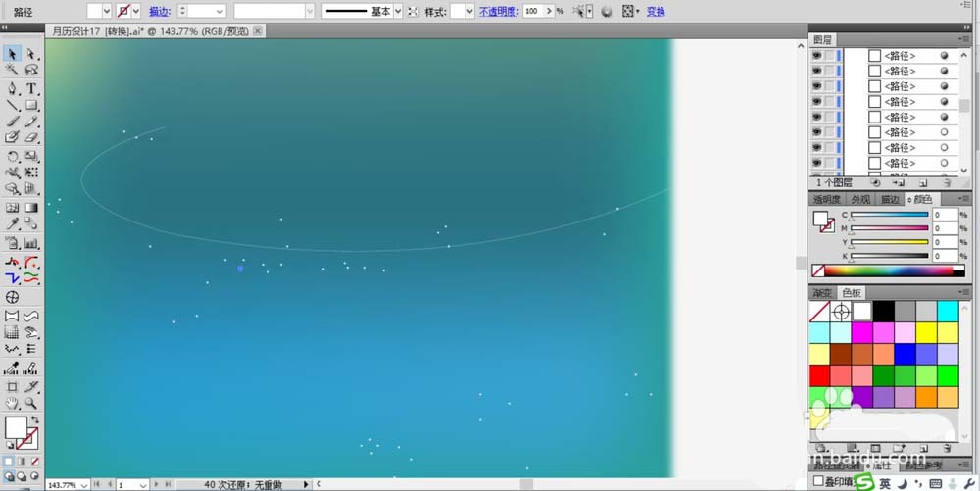
Task: Select the crosshair symbol tool in the toolbox
Action: (12, 297)
